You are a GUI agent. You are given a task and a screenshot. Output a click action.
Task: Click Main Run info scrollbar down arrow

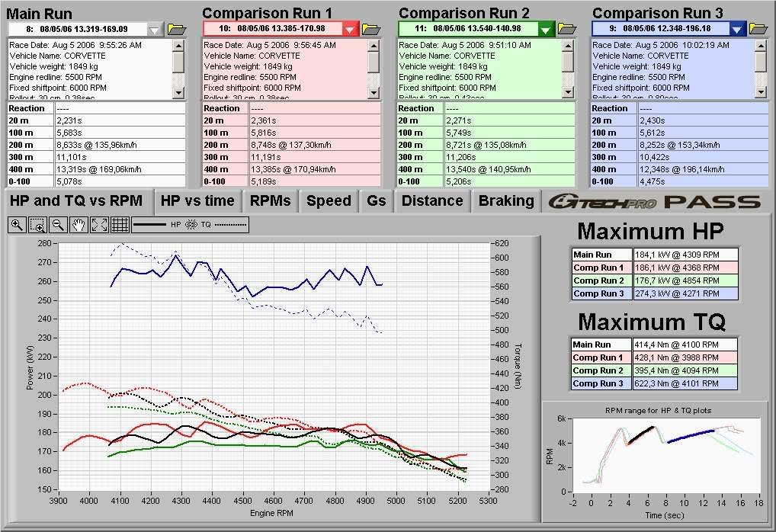(178, 92)
